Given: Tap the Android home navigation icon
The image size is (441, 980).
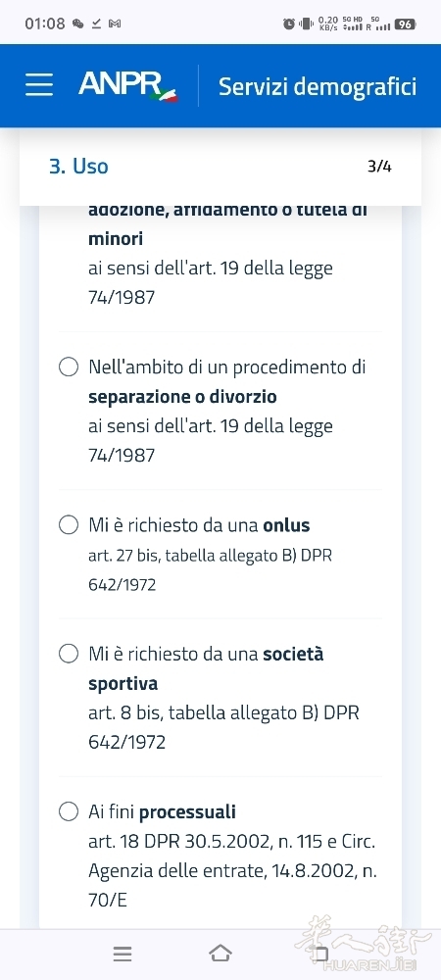Looking at the screenshot, I should click(220, 954).
